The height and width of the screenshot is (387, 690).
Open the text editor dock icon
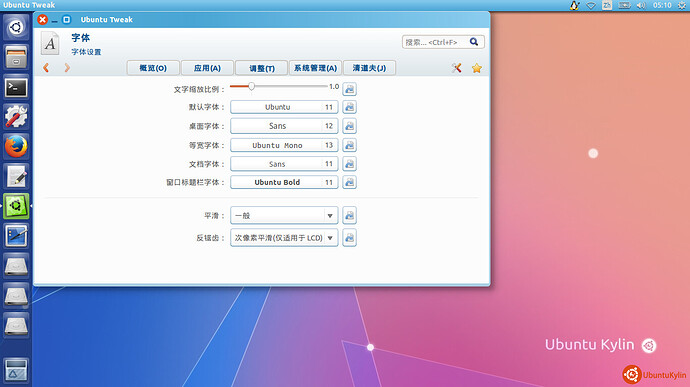[16, 176]
